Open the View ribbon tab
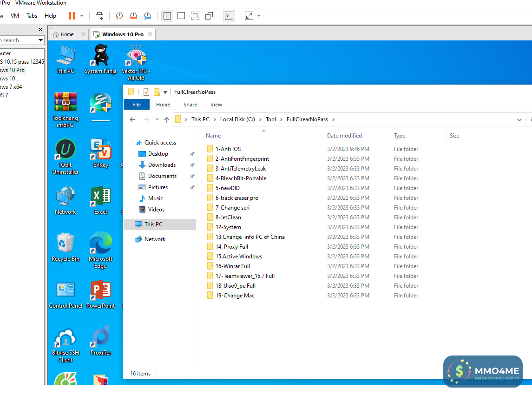Image resolution: width=532 pixels, height=395 pixels. [216, 105]
